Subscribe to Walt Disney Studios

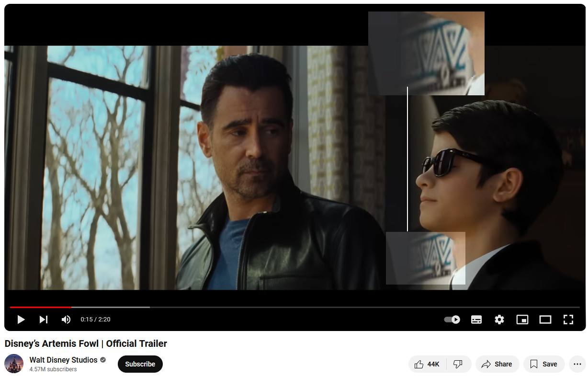click(x=140, y=364)
